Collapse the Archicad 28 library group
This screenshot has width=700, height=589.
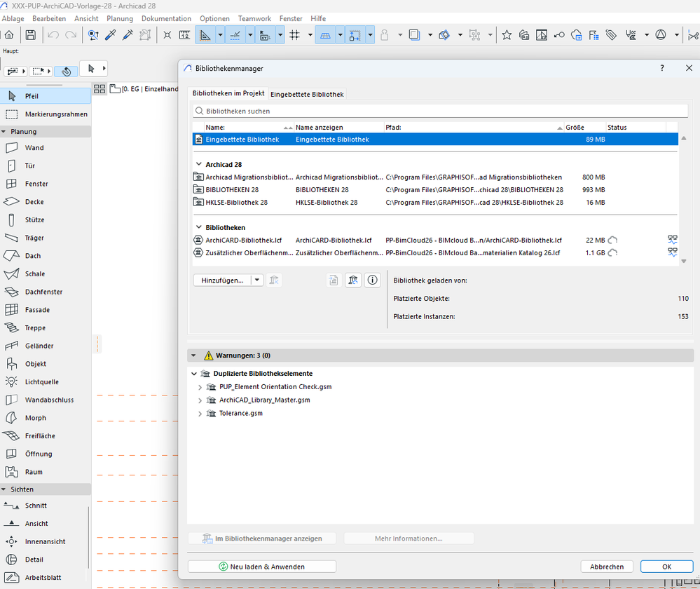198,165
